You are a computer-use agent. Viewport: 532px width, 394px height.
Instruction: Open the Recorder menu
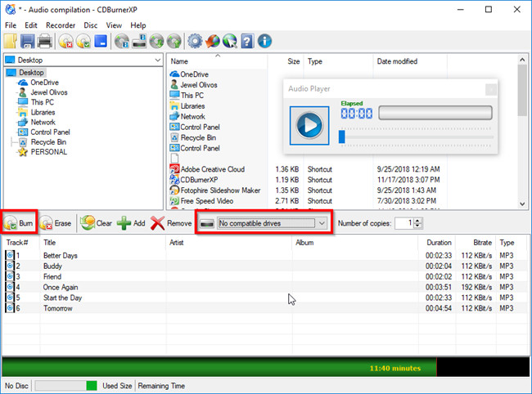point(60,25)
